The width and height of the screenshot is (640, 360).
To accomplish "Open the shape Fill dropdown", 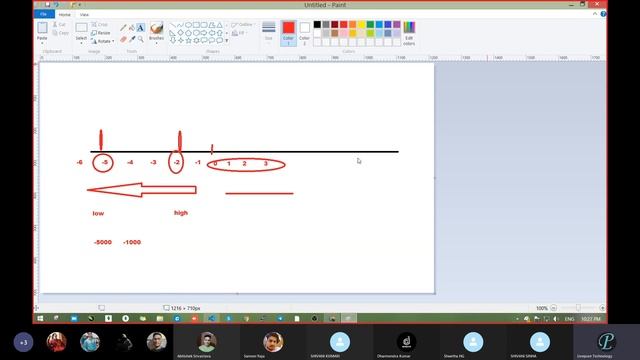I will coord(239,33).
